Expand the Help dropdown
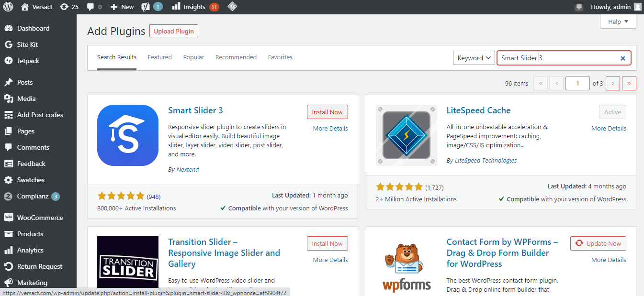 [618, 21]
